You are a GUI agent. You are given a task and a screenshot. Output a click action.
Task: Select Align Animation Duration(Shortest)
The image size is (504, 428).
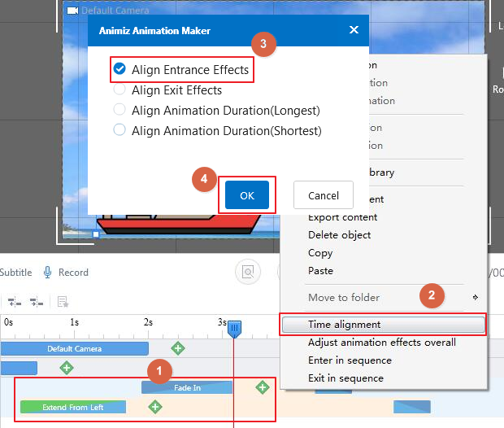119,130
